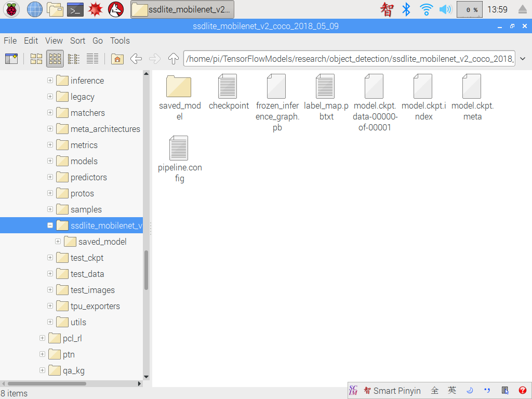Click the ssdlite_mobilenet_v2 taskbar window button

tap(182, 9)
